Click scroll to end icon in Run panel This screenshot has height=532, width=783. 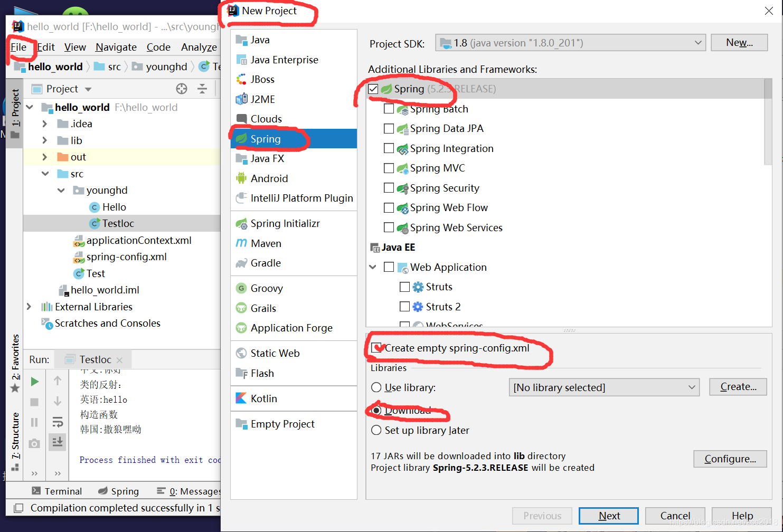pyautogui.click(x=58, y=441)
